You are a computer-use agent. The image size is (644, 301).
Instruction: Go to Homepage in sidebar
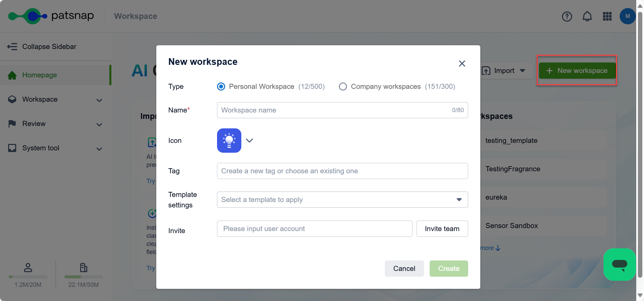tap(39, 75)
